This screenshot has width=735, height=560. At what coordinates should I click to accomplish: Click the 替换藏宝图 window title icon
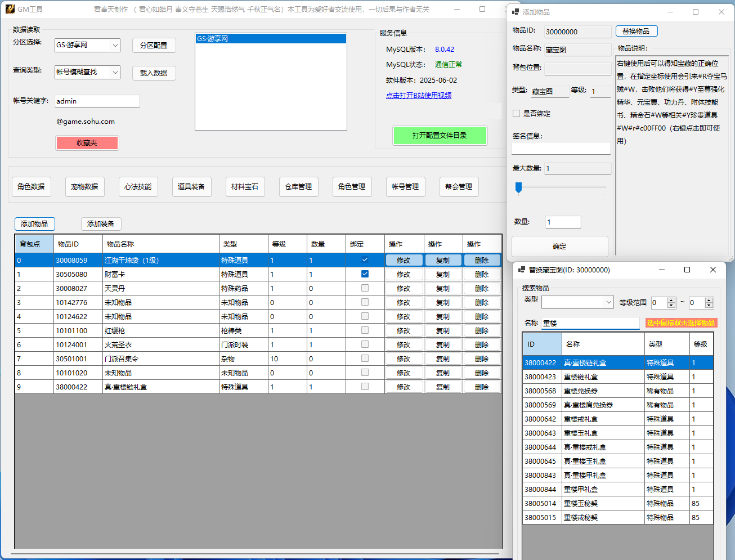pos(521,270)
